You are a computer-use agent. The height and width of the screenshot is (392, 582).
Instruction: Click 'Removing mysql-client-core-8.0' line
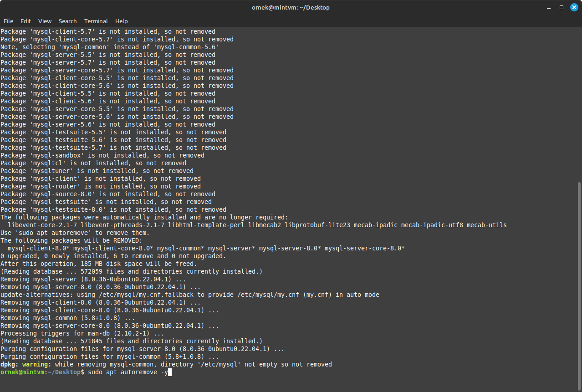(110, 311)
